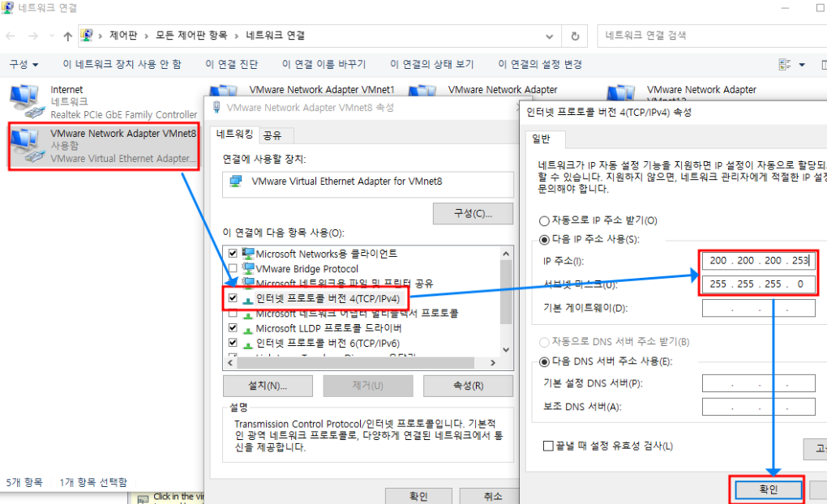Viewport: 827px width, 504px height.
Task: Click the 설치(N)... button
Action: tap(268, 386)
